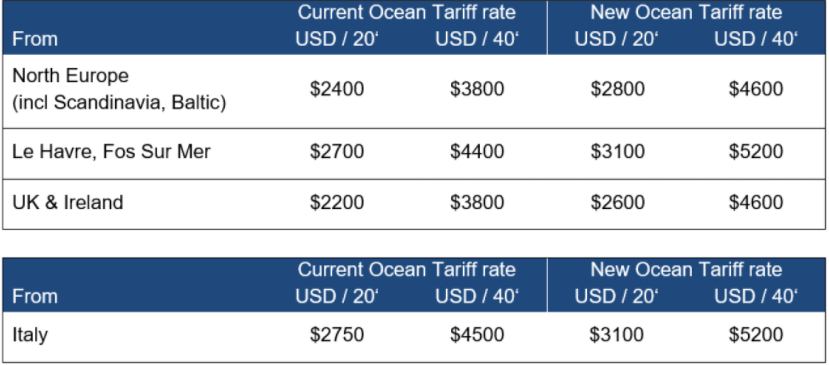Screen dimensions: 829x365
Task: Select North Europe current 20' rate $2400
Action: [337, 89]
